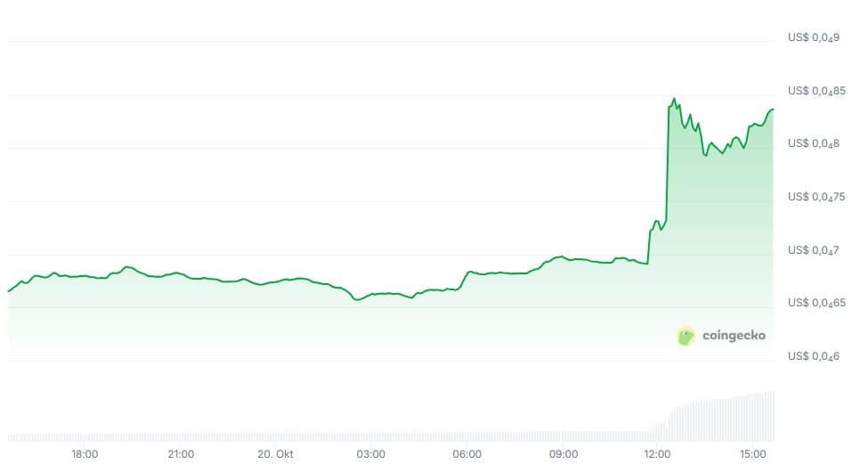Click the US$ 0,047 price label
The height and width of the screenshot is (472, 868).
(814, 250)
